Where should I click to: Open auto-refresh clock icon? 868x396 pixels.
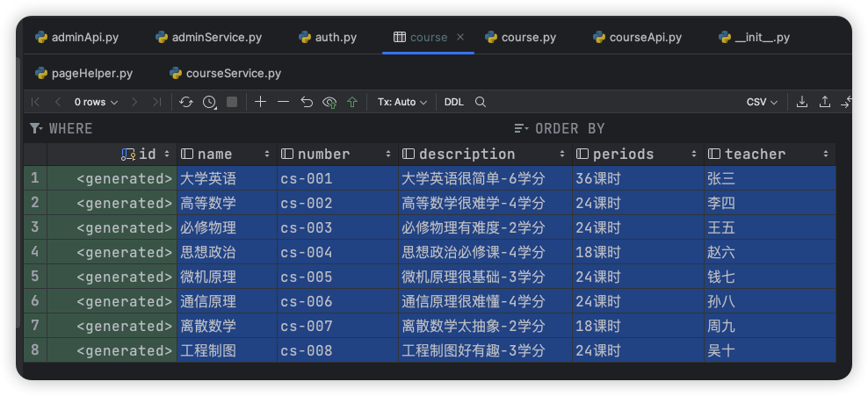point(209,102)
